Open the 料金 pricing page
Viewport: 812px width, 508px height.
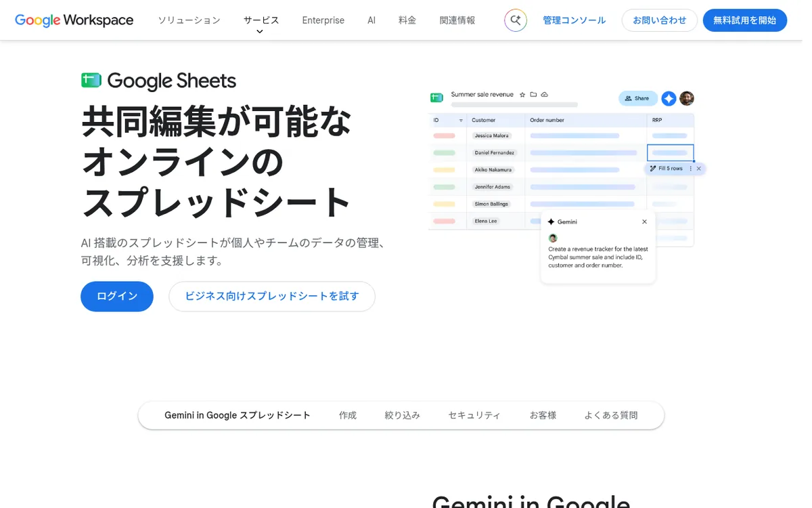pos(407,20)
